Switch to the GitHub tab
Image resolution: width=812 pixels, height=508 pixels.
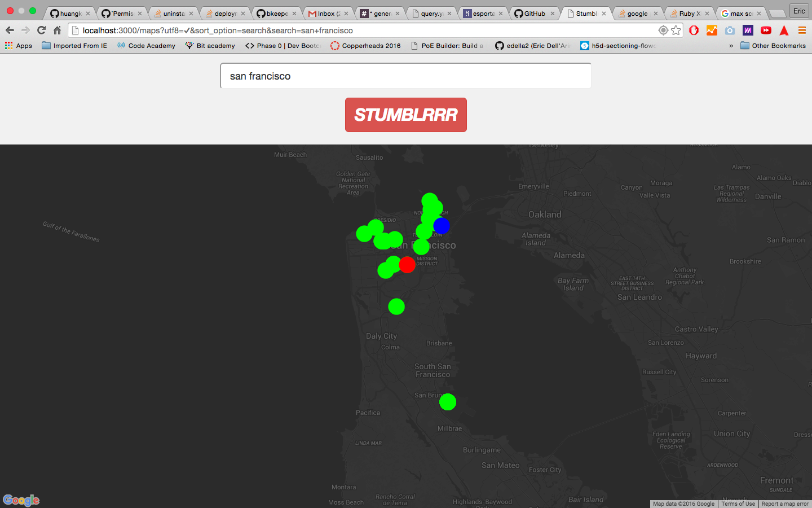535,14
